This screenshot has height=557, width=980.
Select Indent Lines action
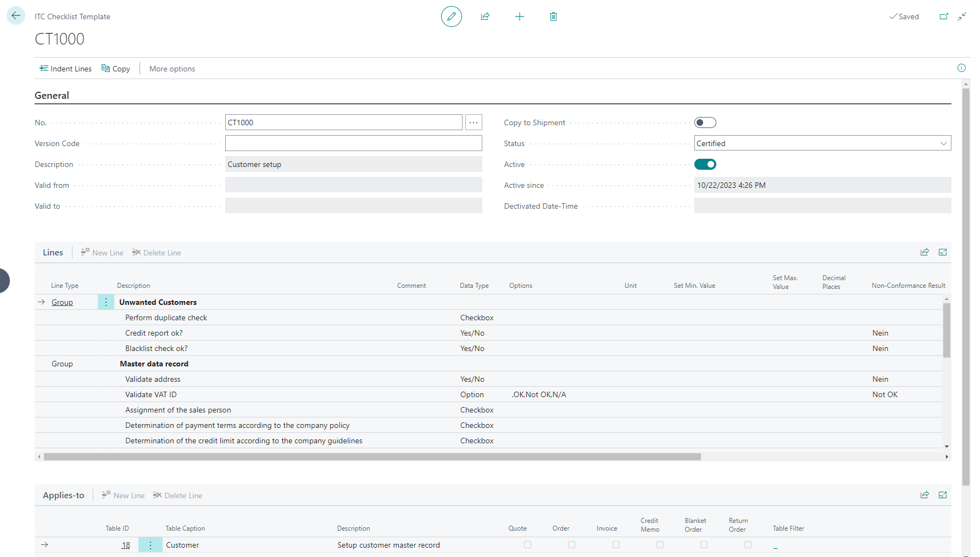65,69
